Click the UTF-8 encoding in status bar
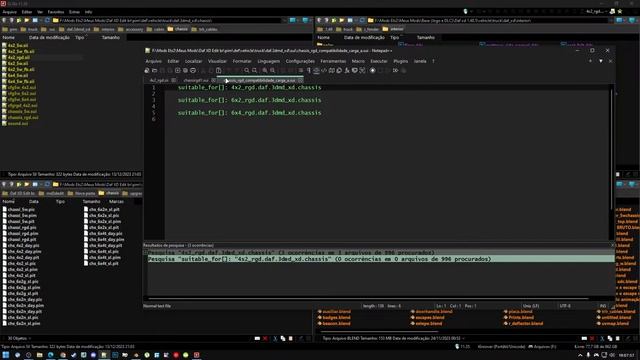The height and width of the screenshot is (360, 640). point(565,306)
